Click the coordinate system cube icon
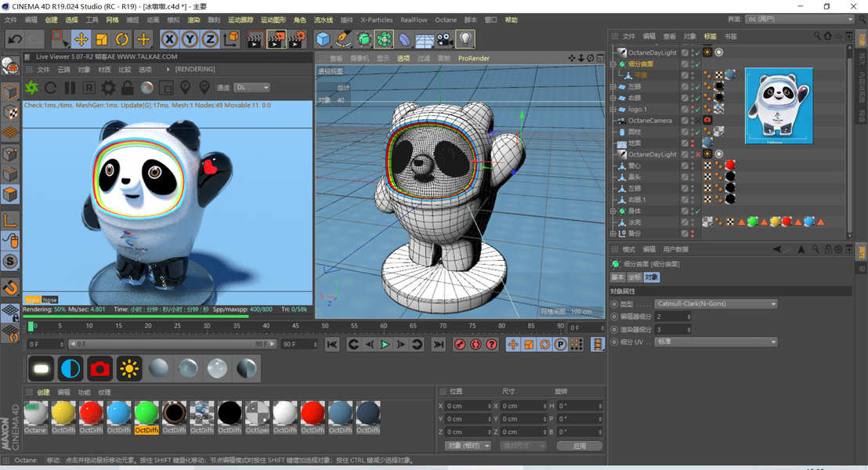This screenshot has width=868, height=470. (231, 39)
